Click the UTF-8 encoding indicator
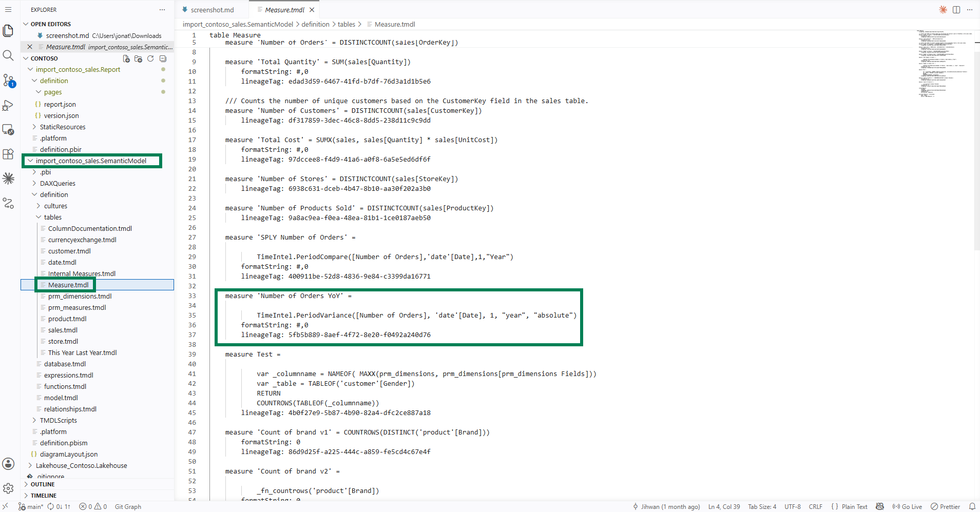 792,506
